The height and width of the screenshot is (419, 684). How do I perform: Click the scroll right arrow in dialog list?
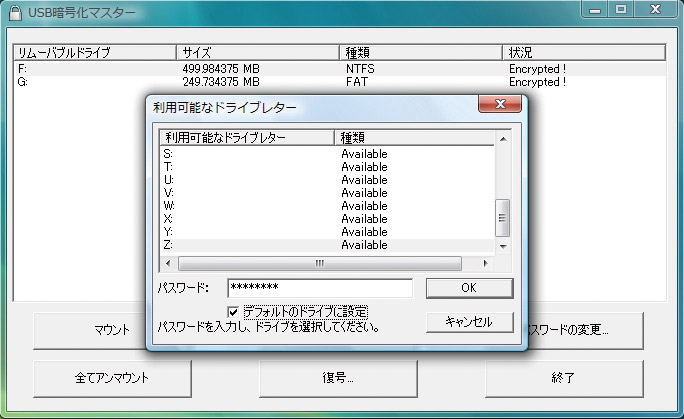pos(486,263)
